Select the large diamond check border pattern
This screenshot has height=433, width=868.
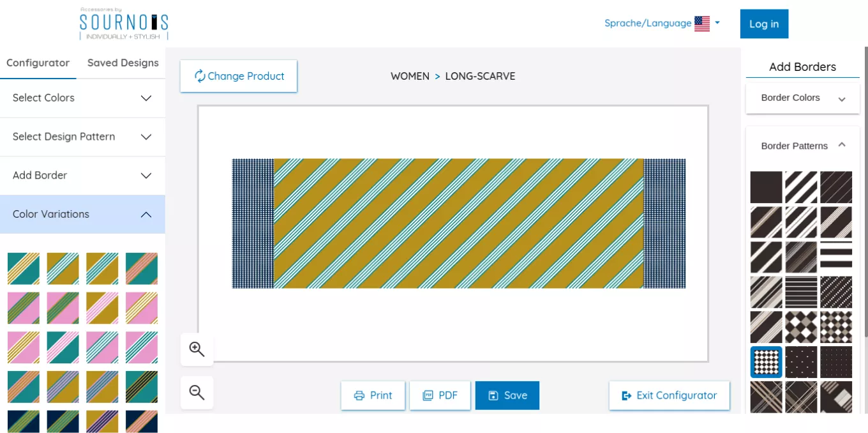(x=801, y=327)
